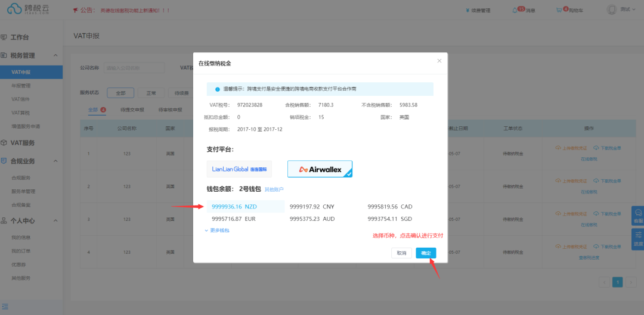Viewport: 644px width, 315px height.
Task: Confirm payment with 确定 button
Action: (426, 253)
